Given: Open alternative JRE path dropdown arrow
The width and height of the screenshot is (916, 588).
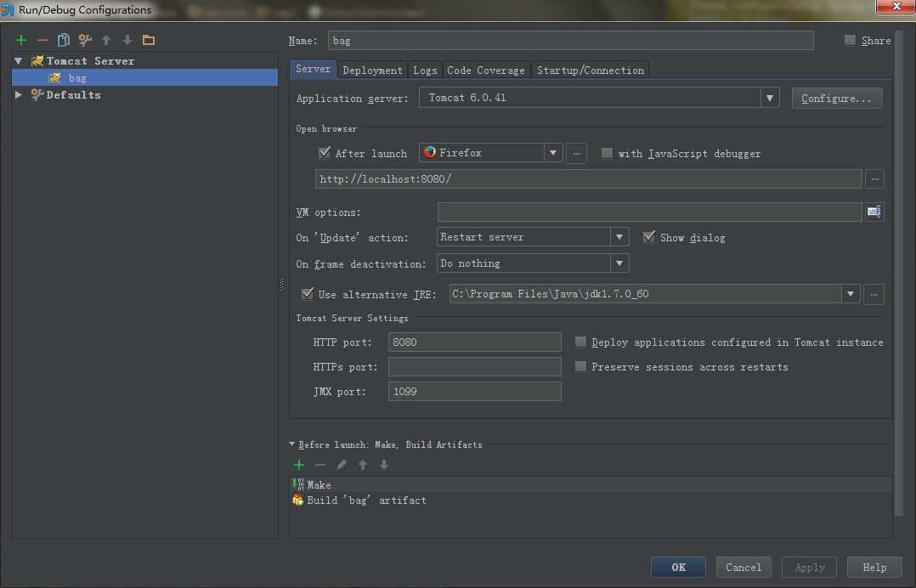Looking at the screenshot, I should tap(851, 294).
